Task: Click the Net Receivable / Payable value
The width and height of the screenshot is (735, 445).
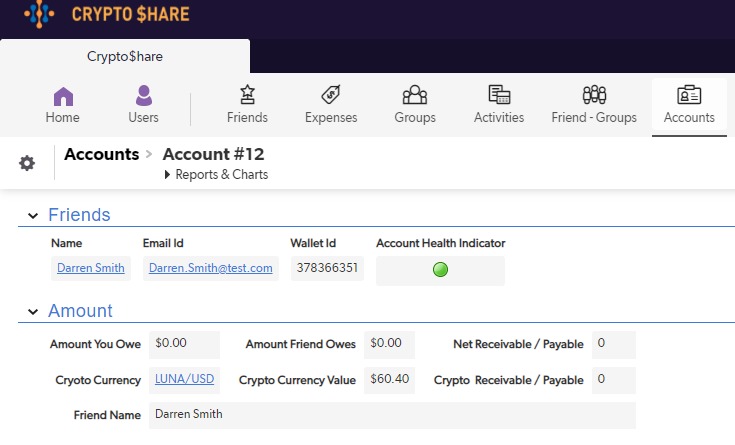Action: tap(614, 345)
